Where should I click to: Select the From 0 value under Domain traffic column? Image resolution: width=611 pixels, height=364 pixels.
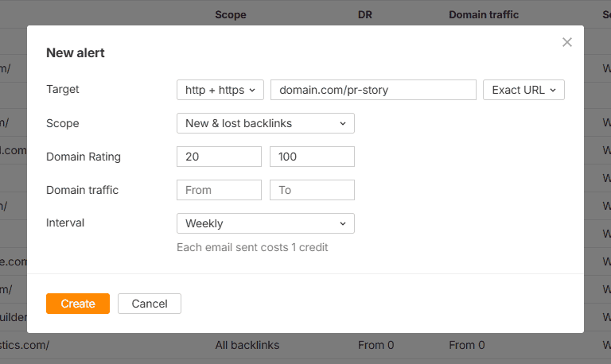[x=467, y=345]
